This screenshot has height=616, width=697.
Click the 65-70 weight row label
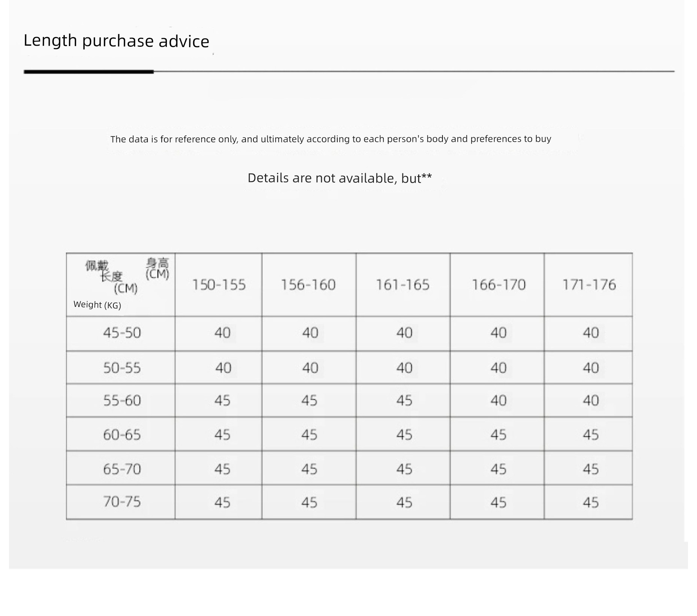(122, 469)
